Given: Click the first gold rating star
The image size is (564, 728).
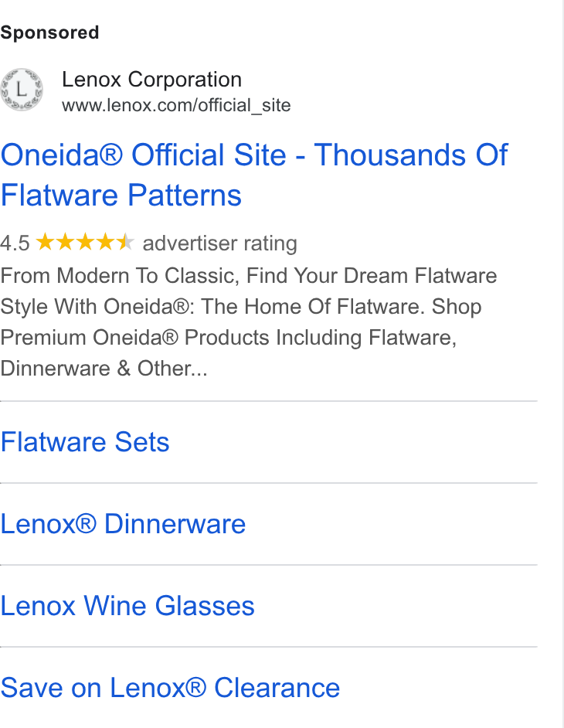Looking at the screenshot, I should click(x=45, y=242).
